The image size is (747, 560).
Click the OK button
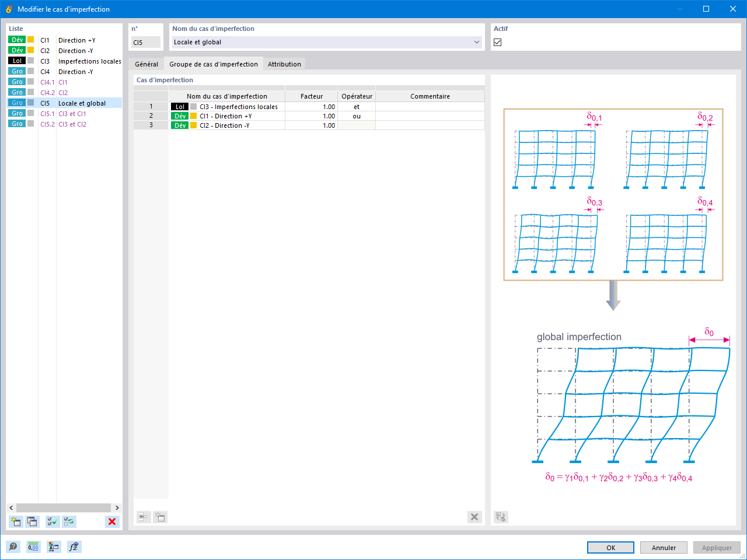point(610,548)
